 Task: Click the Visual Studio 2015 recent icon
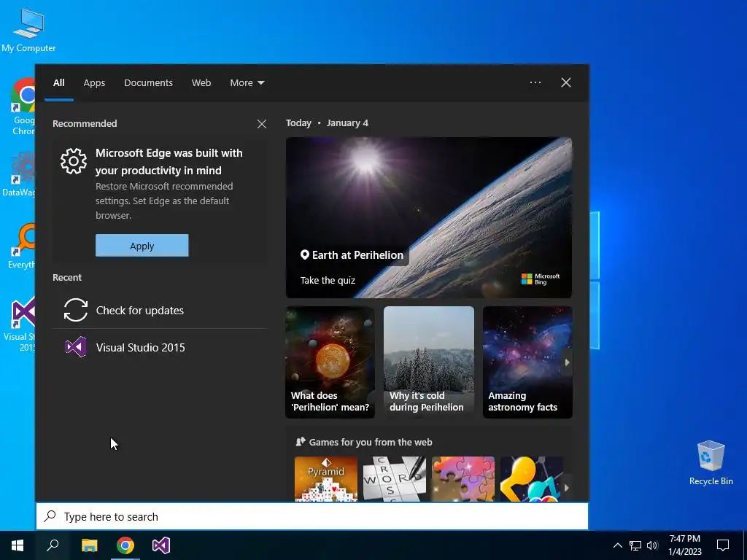point(76,347)
